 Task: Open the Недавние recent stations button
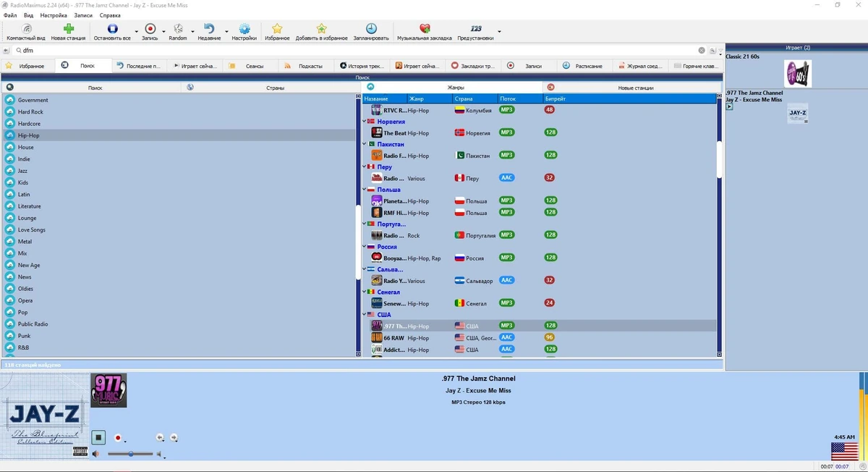[x=209, y=32]
